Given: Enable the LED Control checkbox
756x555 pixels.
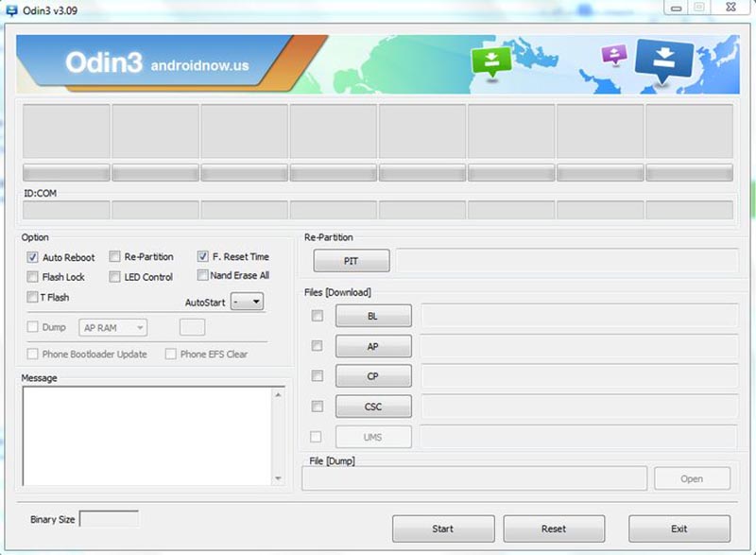Looking at the screenshot, I should (x=114, y=276).
